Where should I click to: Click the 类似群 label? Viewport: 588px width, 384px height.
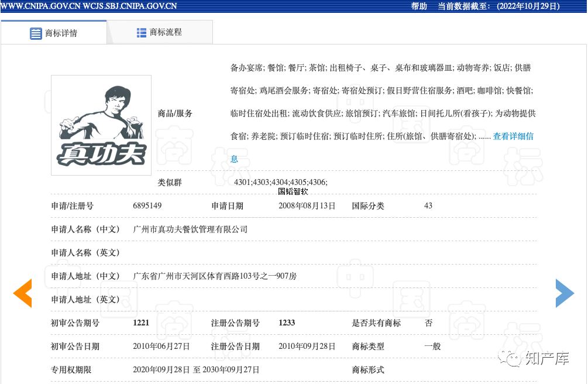point(170,183)
